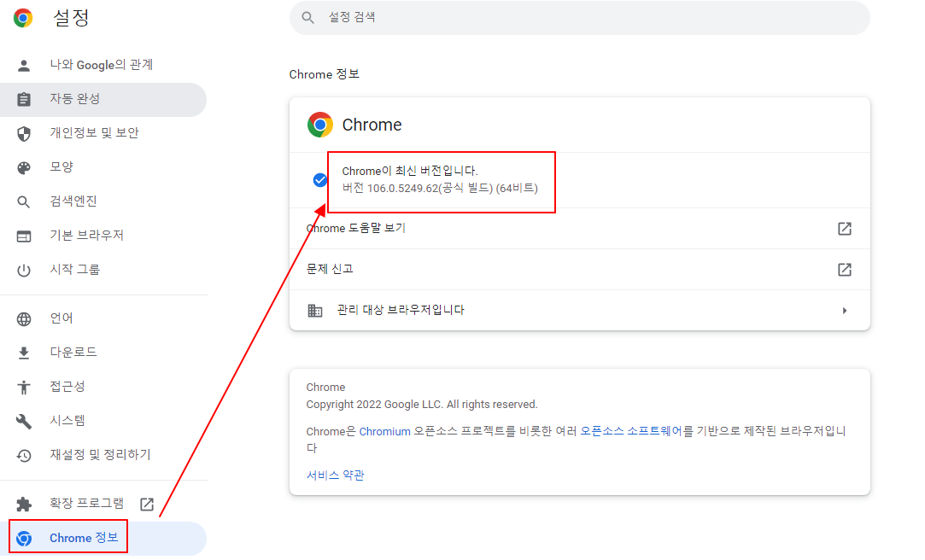Click the magnifier icon for 검색엔진
The image size is (925, 560).
point(24,201)
